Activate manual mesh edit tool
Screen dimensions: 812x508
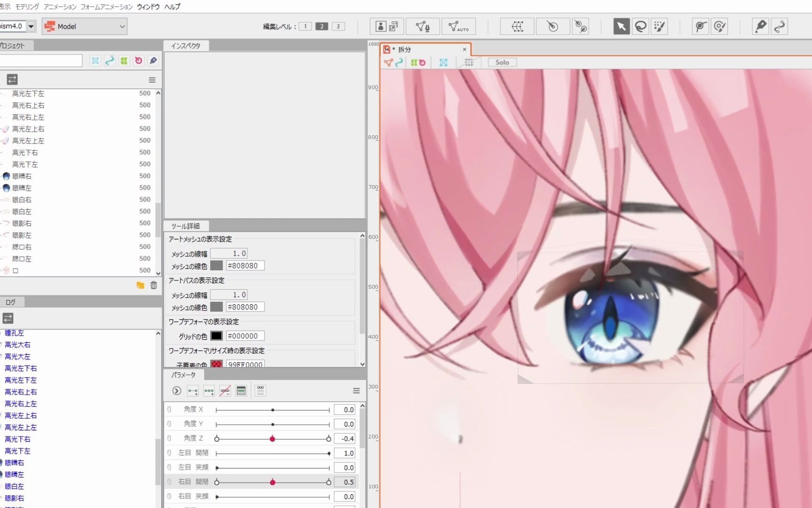[x=422, y=26]
